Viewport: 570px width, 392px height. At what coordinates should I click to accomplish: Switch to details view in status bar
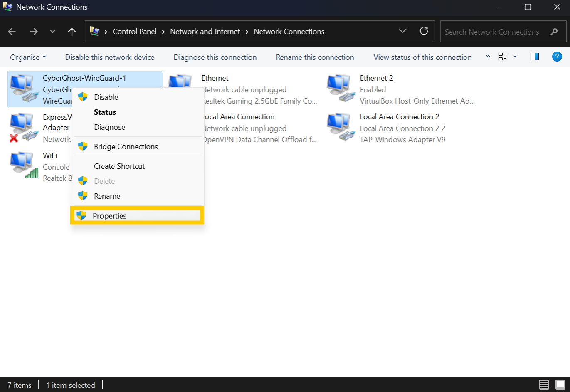pyautogui.click(x=544, y=385)
